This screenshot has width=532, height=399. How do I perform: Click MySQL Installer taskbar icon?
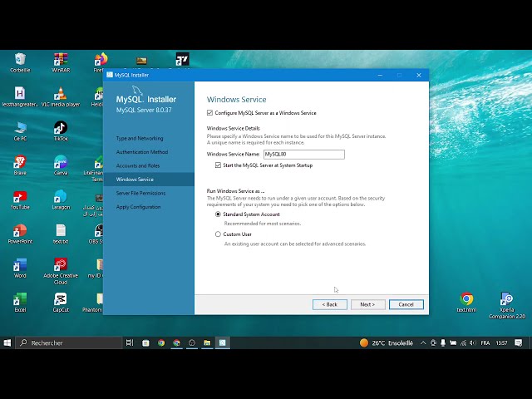click(223, 343)
